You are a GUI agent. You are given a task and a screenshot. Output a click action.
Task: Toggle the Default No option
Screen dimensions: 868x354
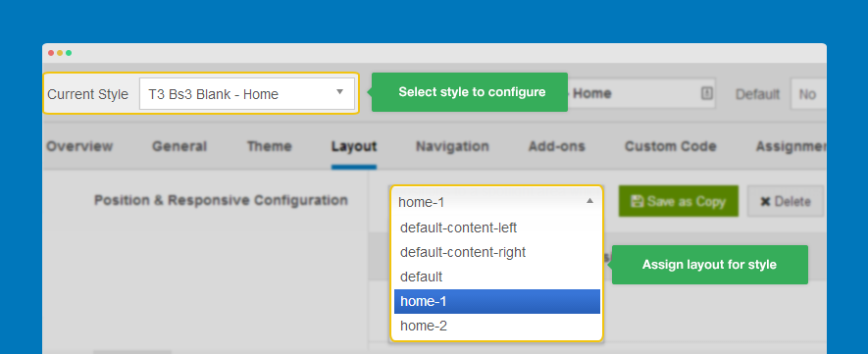[808, 94]
